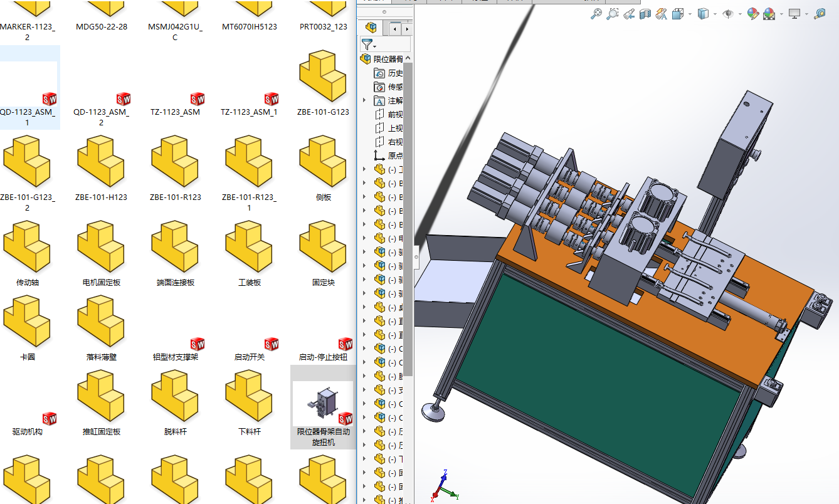Expand the (-) 工 component in the tree

click(x=364, y=169)
